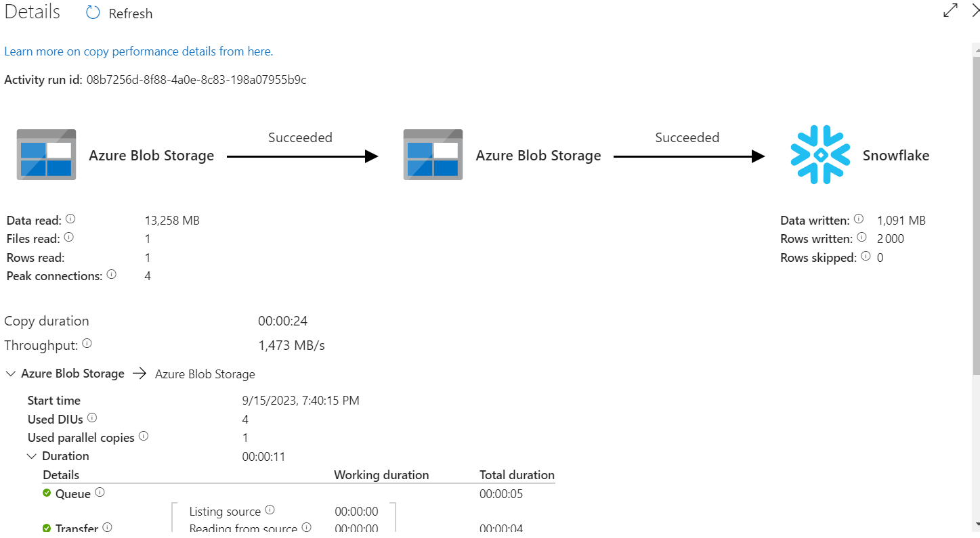Click the 13,258 MB data read value

pos(172,221)
